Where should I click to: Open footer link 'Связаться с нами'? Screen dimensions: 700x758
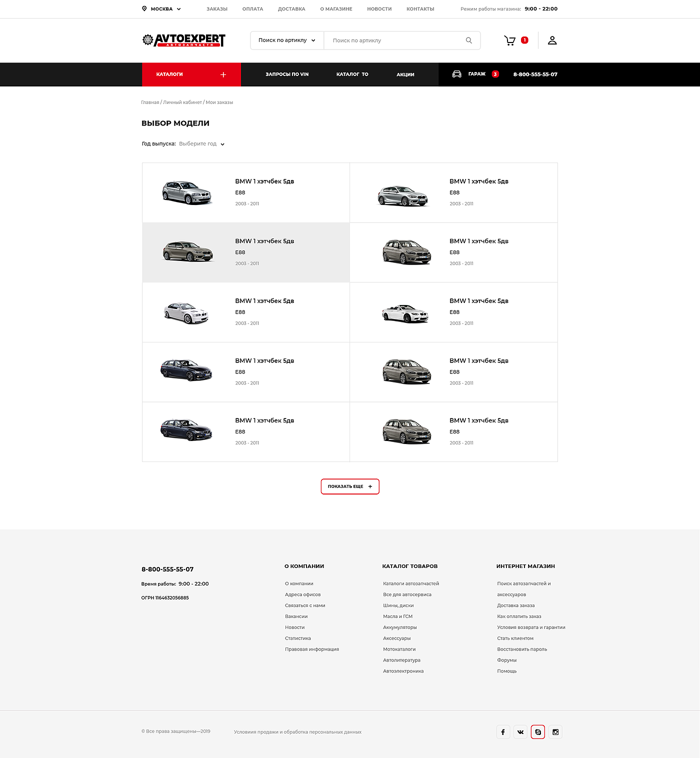tap(305, 605)
